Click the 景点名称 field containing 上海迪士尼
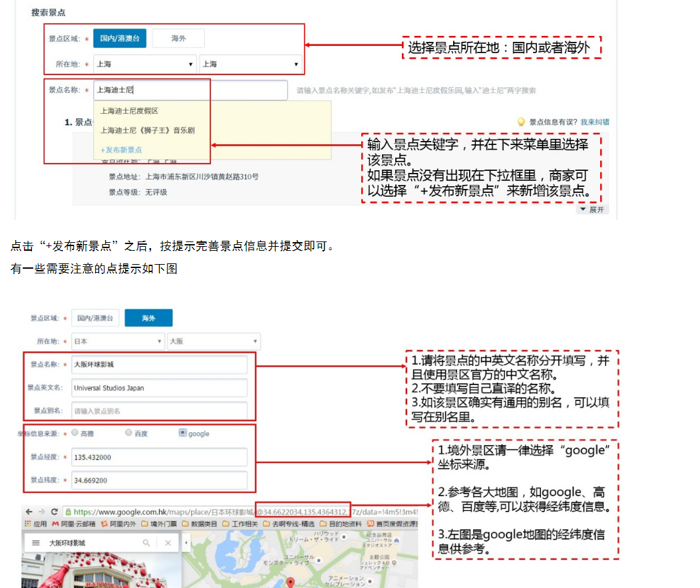This screenshot has height=588, width=700. 190,90
